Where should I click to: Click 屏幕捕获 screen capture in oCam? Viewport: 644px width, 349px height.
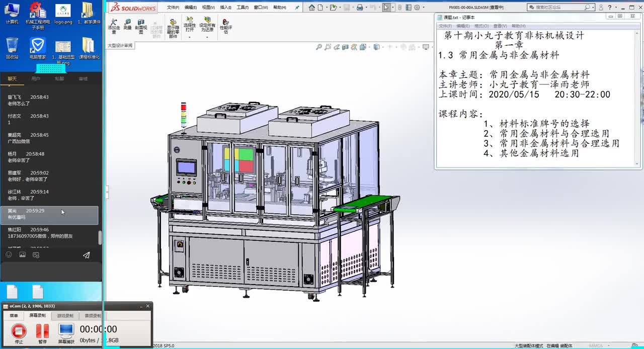point(66,332)
